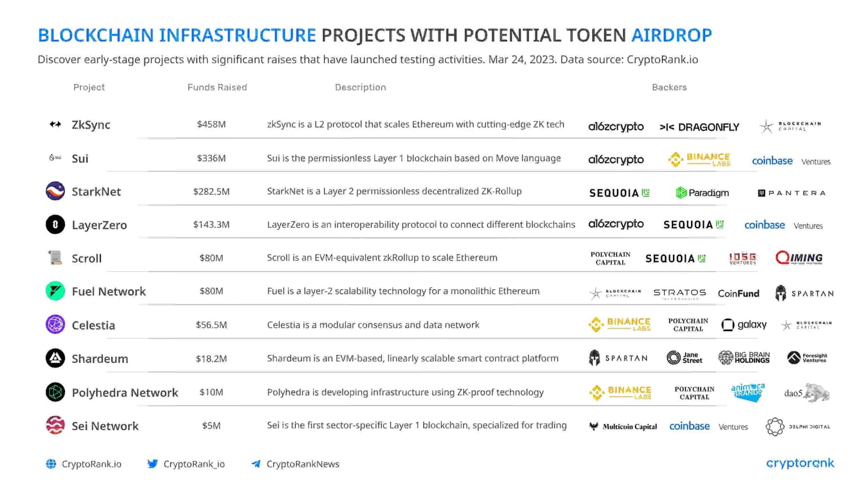The image size is (868, 488).
Task: Click the Polyhedra Network icon
Action: [x=55, y=392]
